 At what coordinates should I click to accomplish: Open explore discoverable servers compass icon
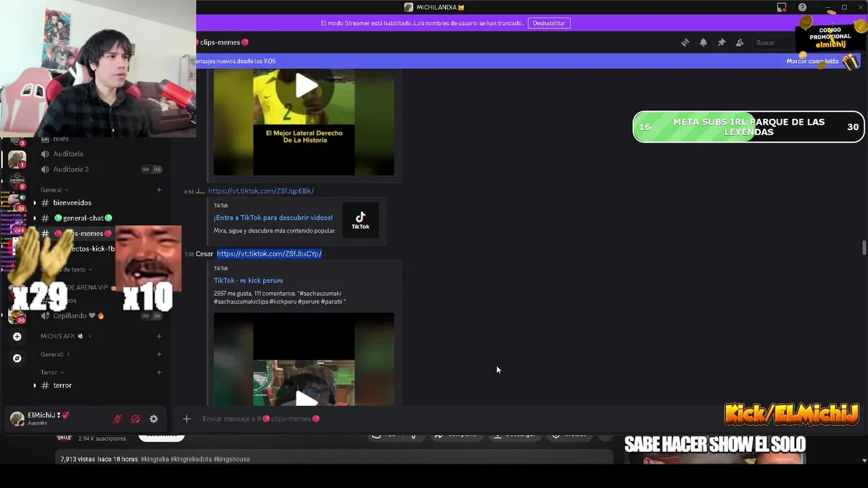point(17,359)
